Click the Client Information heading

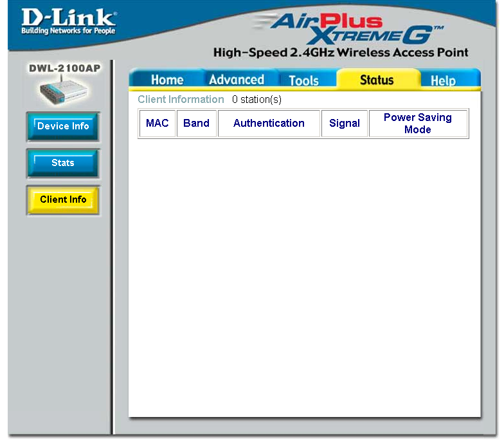[x=181, y=99]
